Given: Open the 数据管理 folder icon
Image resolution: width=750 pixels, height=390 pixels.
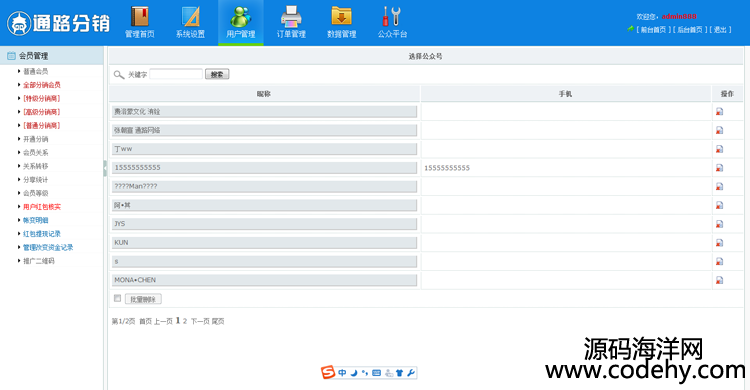Looking at the screenshot, I should tap(342, 17).
